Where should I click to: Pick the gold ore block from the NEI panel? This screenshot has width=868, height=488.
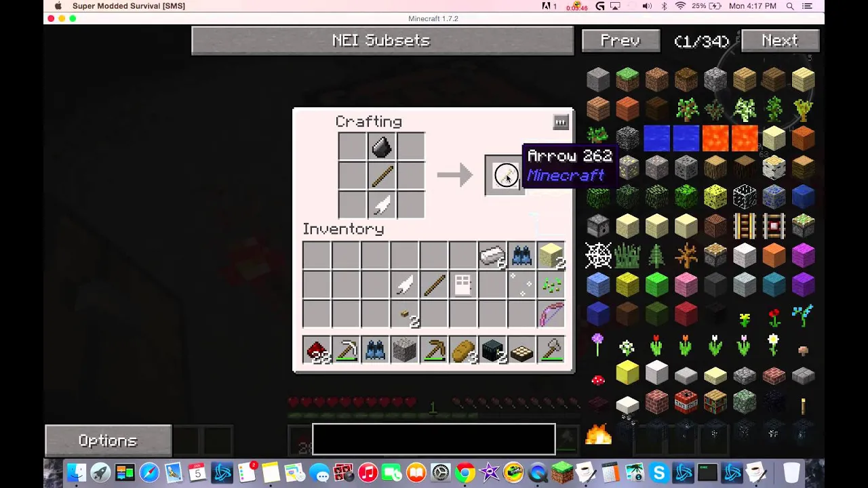click(627, 167)
